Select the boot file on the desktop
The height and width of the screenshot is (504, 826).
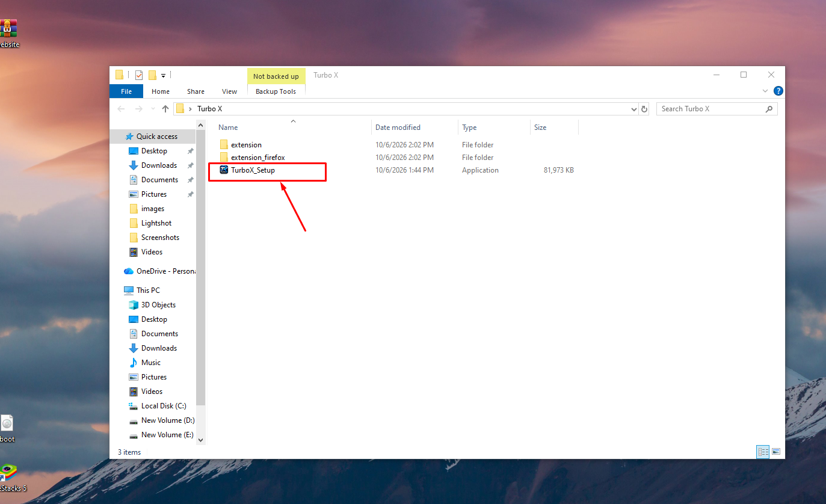pyautogui.click(x=7, y=429)
